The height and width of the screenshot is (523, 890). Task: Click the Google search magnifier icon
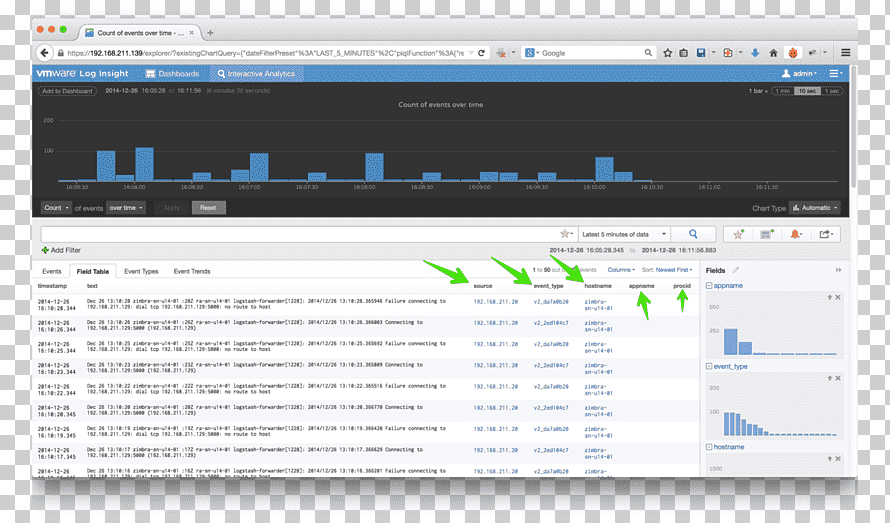pyautogui.click(x=648, y=53)
